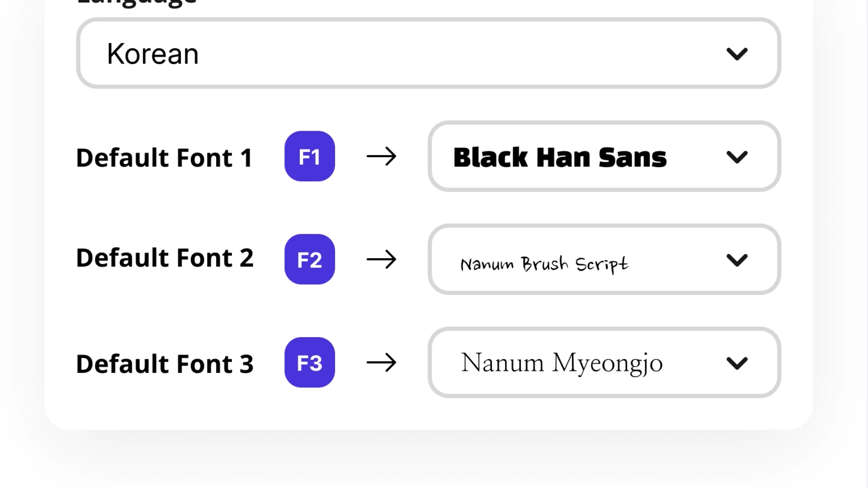The height and width of the screenshot is (488, 868).
Task: Click the purple F3 font badge
Action: 310,362
